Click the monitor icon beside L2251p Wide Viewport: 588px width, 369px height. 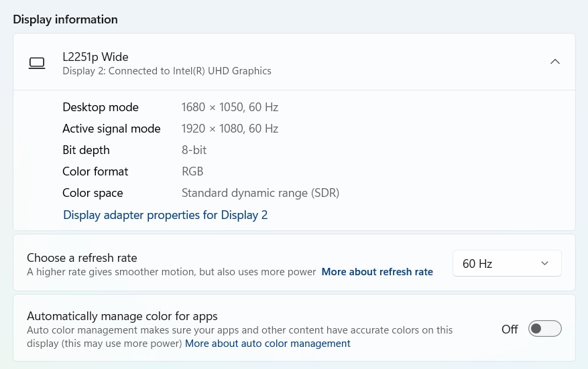[37, 63]
